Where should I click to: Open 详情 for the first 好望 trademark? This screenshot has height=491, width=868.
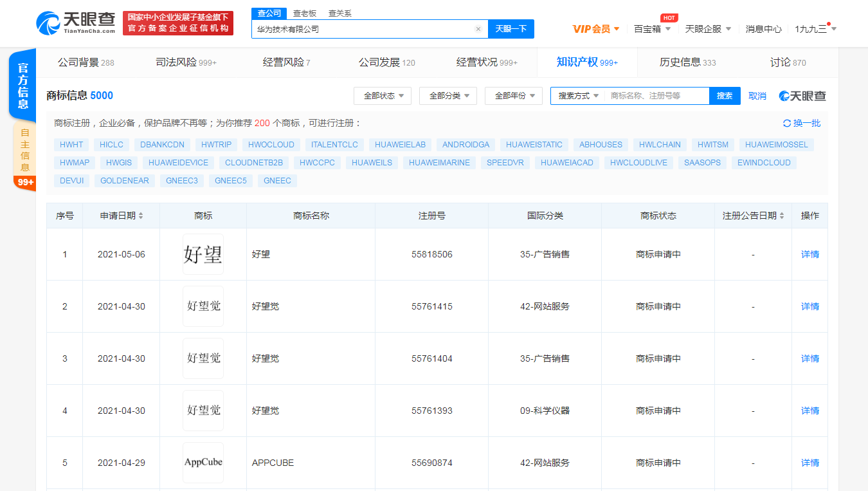click(809, 254)
